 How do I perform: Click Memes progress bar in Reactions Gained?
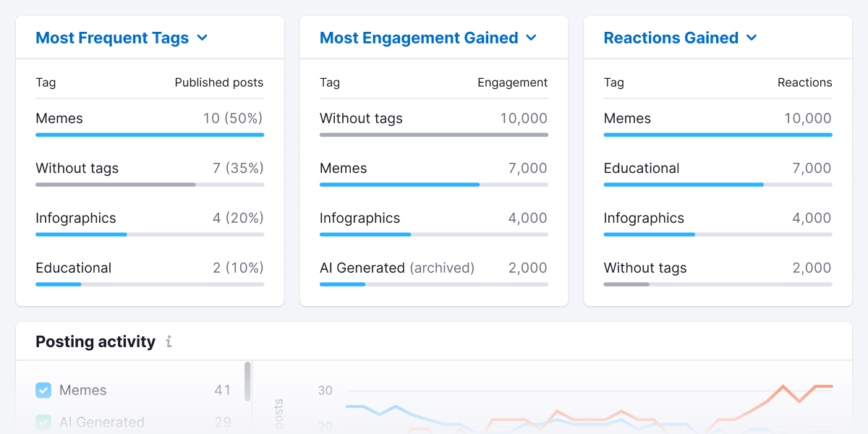[x=718, y=135]
